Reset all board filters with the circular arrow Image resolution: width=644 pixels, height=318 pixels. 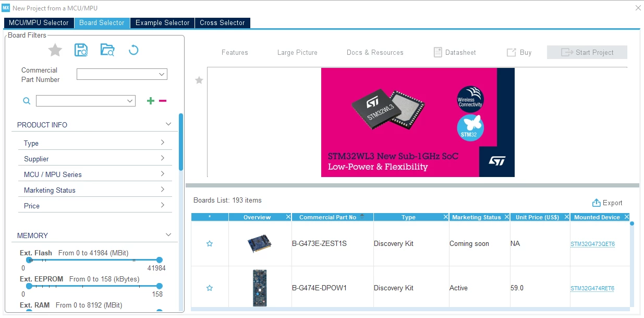tap(133, 50)
